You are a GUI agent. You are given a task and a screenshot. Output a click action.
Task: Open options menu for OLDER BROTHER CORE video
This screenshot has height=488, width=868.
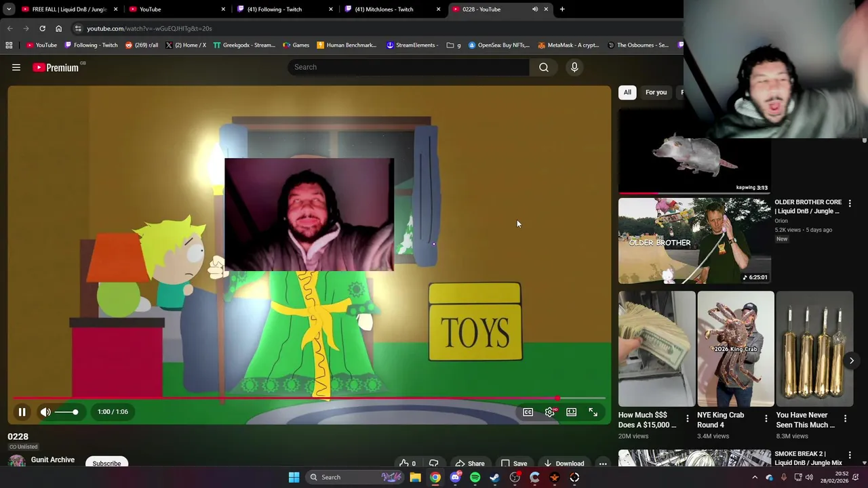pyautogui.click(x=850, y=203)
